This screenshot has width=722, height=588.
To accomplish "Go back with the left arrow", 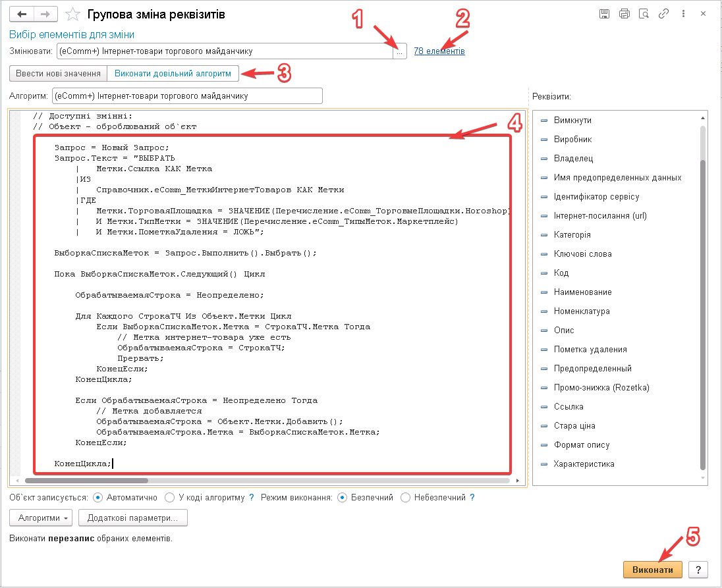I will [x=21, y=14].
